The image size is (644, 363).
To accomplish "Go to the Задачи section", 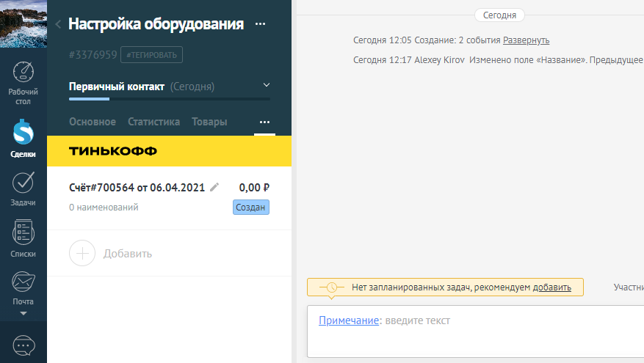I will pos(23,189).
